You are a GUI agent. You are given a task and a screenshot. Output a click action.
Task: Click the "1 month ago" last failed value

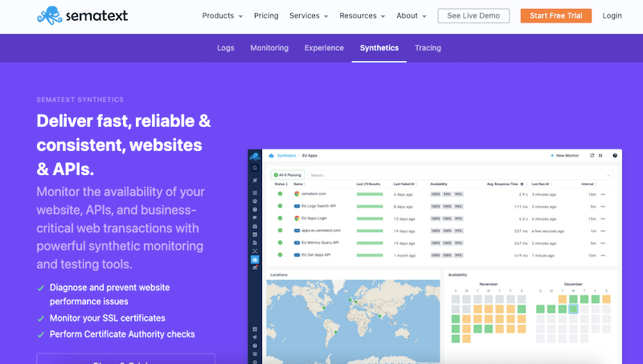coord(405,256)
